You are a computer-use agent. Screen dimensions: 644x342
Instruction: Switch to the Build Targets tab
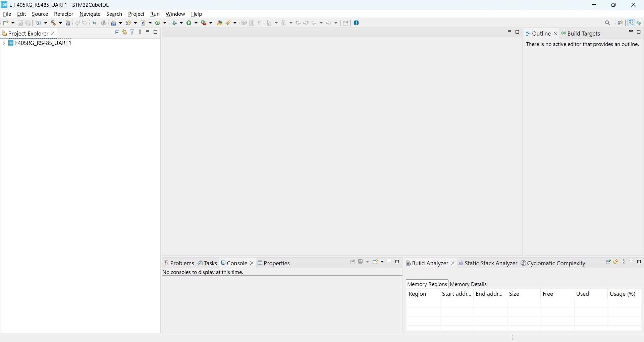[x=582, y=34]
